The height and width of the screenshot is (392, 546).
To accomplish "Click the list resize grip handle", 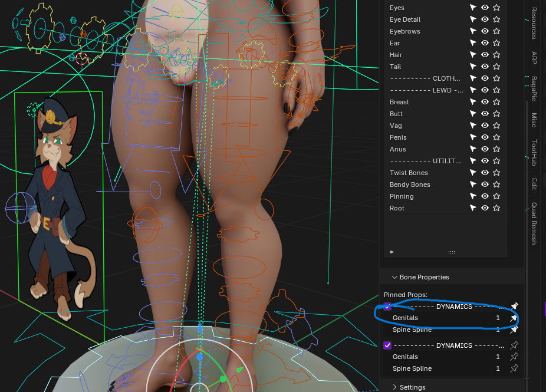I will pos(452,252).
